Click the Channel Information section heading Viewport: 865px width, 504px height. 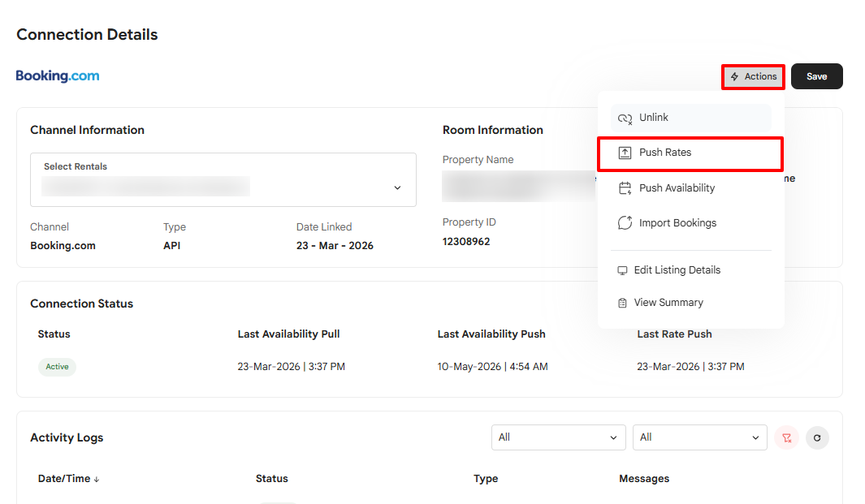click(87, 130)
